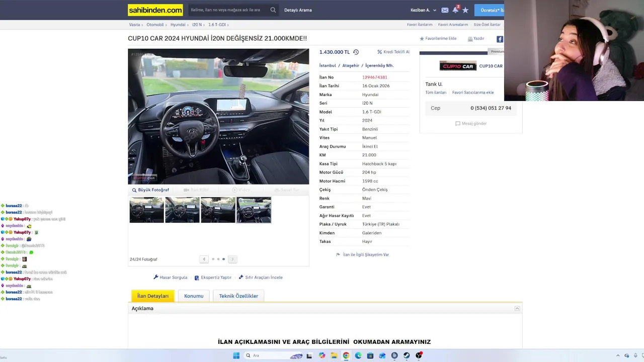644x362 pixels.
Task: Share listing via Facebook icon
Action: (500, 39)
